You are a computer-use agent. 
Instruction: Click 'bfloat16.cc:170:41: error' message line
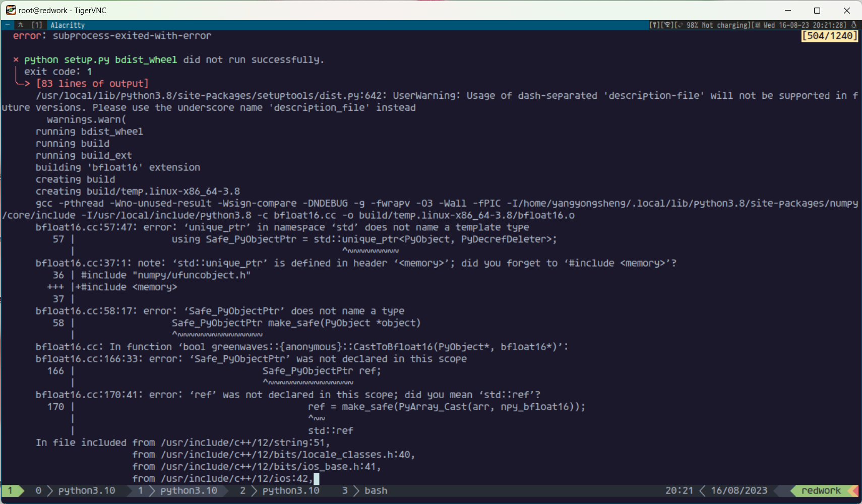288,395
